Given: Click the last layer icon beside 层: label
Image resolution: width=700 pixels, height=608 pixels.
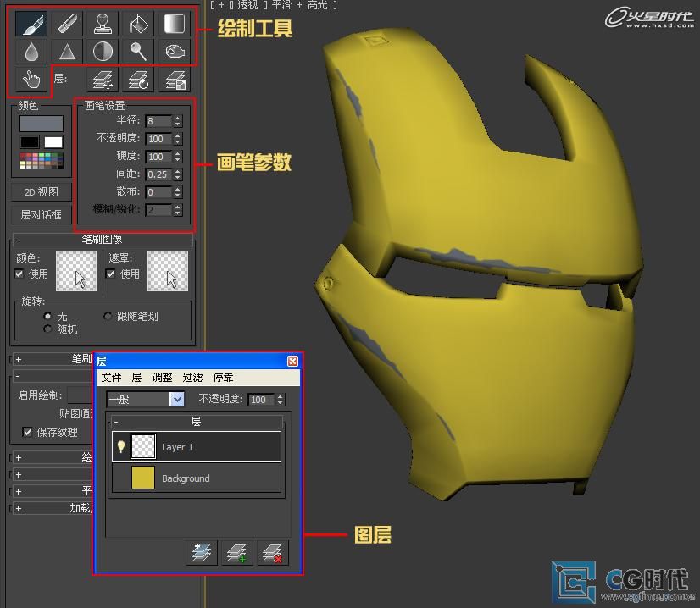Looking at the screenshot, I should tap(174, 80).
